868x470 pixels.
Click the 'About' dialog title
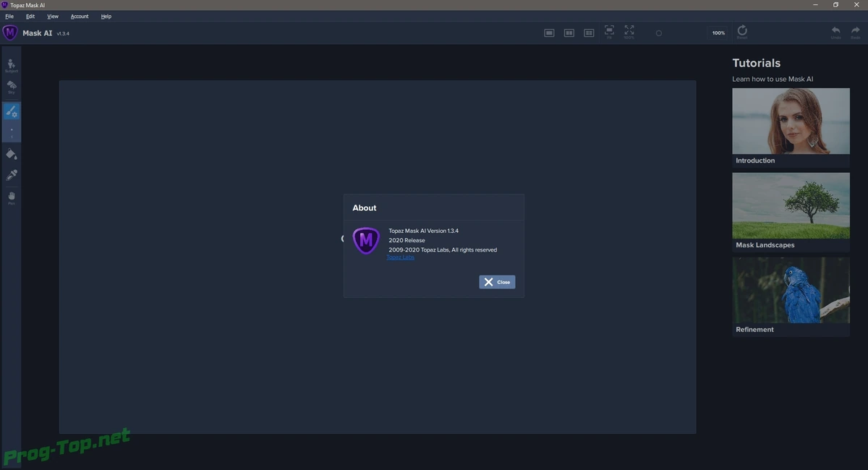tap(365, 208)
